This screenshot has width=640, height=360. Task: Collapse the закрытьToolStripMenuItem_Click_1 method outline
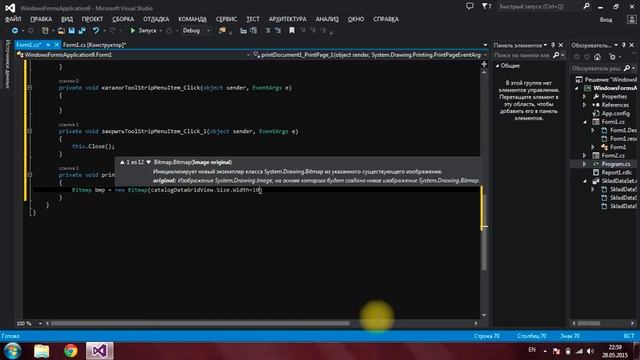tap(29, 131)
